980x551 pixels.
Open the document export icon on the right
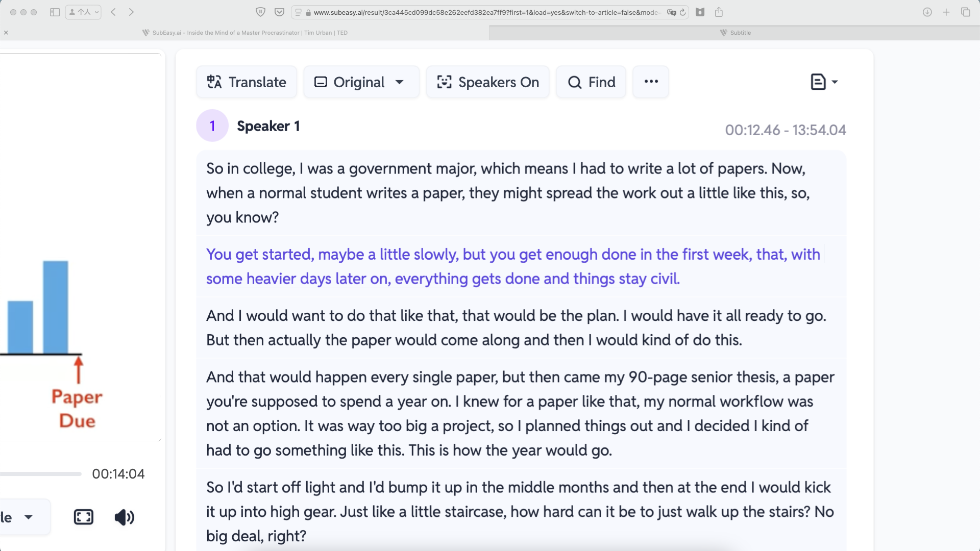(817, 82)
